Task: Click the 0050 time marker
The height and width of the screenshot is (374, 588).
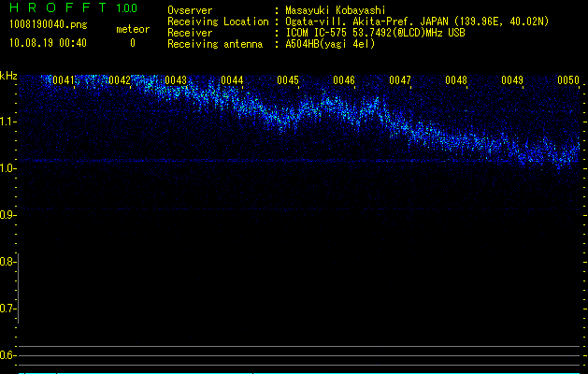Action: pos(568,81)
